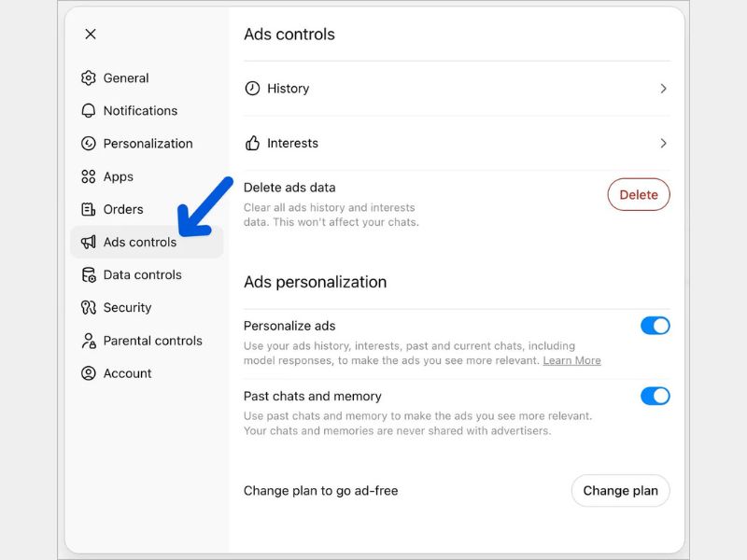
Task: Open the Learn More link
Action: tap(571, 361)
